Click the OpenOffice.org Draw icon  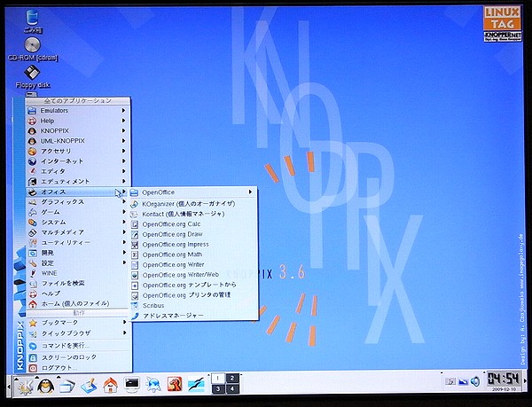point(135,235)
